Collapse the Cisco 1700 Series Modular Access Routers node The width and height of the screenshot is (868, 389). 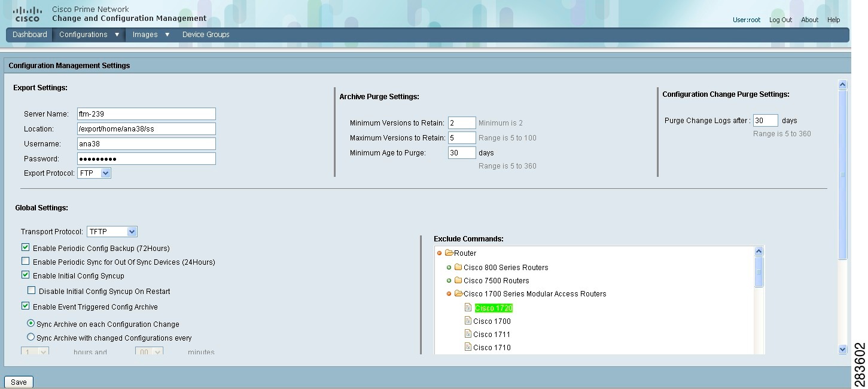pos(449,293)
